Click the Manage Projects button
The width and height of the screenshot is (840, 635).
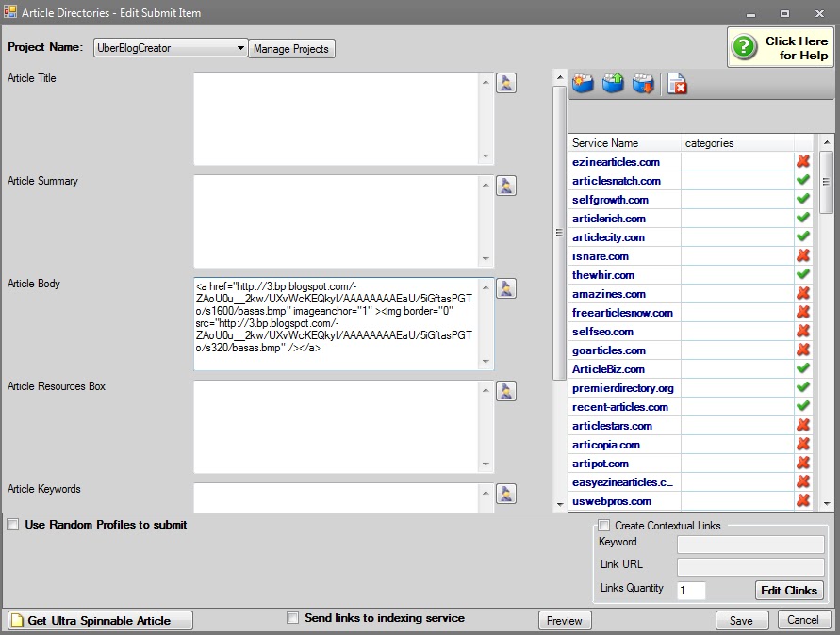(x=291, y=49)
